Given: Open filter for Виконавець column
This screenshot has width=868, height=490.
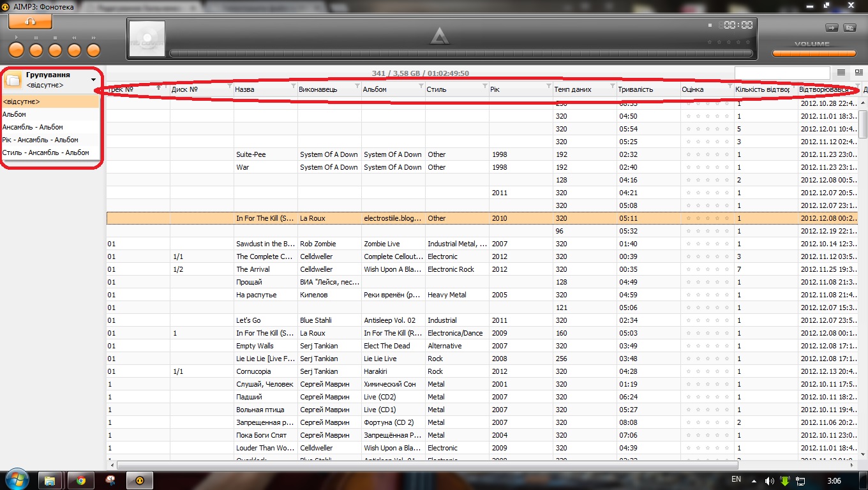Looking at the screenshot, I should coord(357,86).
